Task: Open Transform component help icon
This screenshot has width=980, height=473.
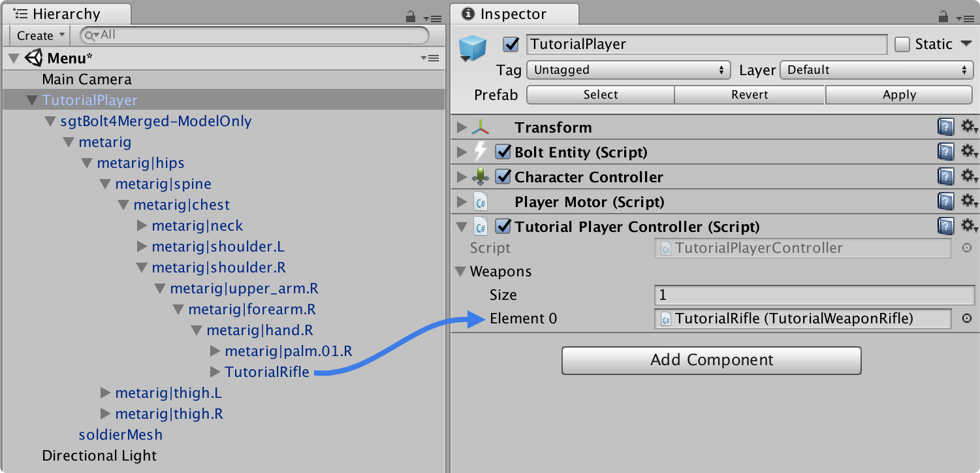Action: click(945, 127)
